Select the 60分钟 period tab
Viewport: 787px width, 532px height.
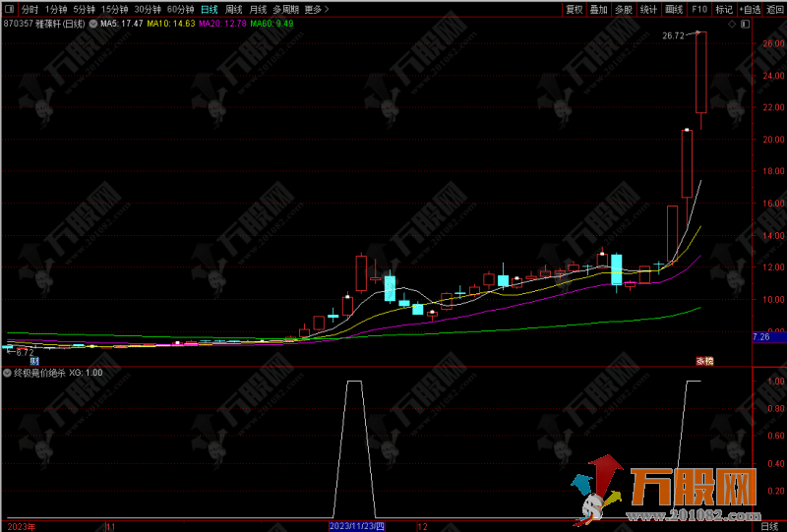click(x=180, y=9)
